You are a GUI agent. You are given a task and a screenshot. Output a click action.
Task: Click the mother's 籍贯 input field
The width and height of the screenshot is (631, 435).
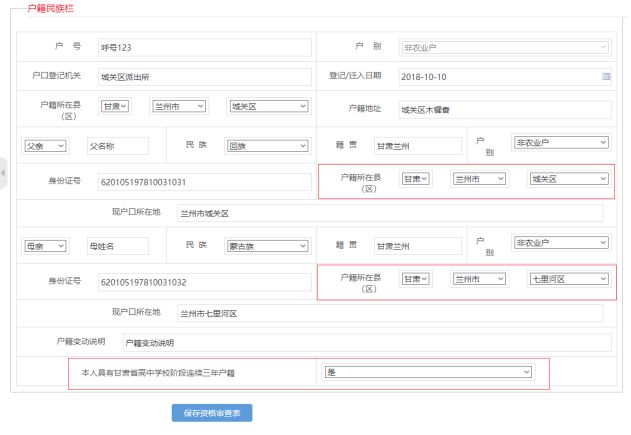[x=418, y=246]
